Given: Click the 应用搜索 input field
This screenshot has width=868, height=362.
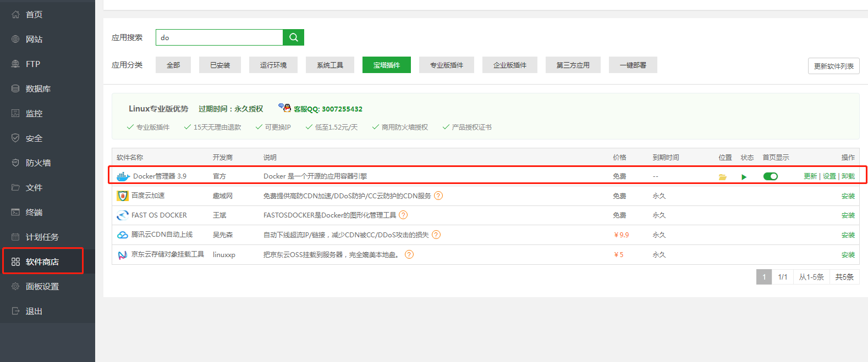Looking at the screenshot, I should click(219, 37).
